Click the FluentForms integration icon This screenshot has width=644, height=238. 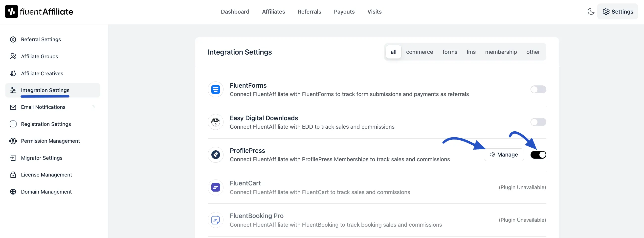tap(215, 89)
